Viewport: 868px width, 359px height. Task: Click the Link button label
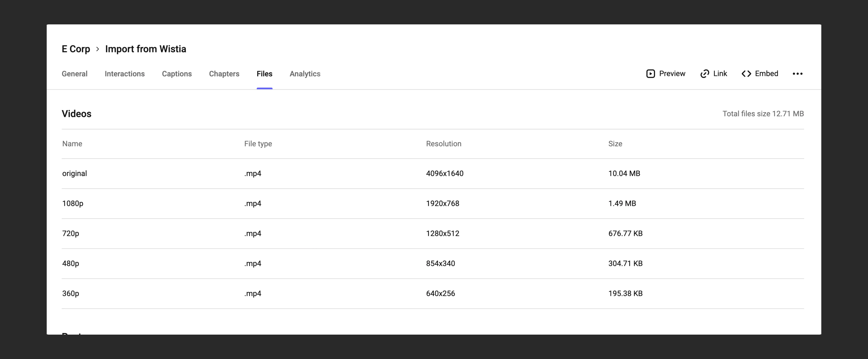720,74
